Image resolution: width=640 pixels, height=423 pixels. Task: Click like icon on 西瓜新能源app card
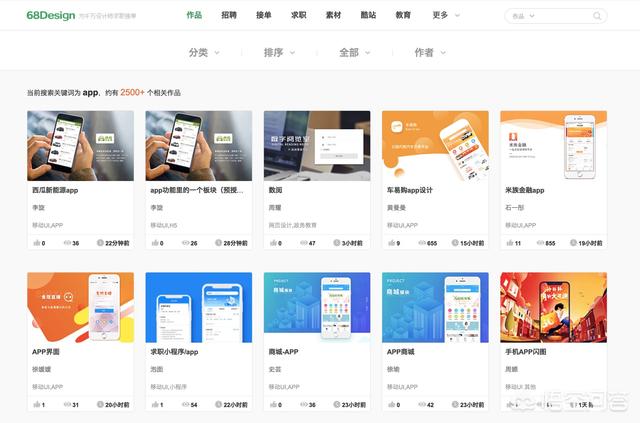coord(36,243)
